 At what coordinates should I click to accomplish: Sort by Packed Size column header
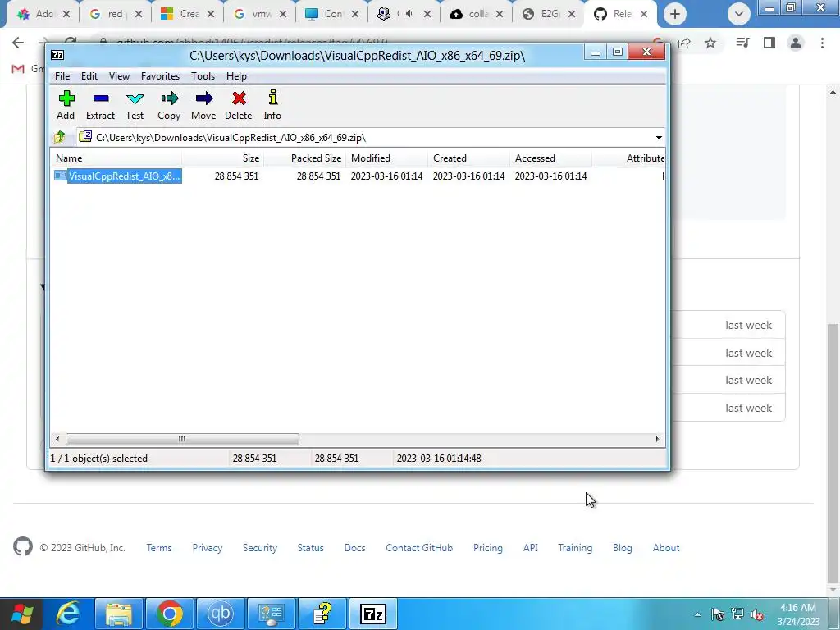click(305, 158)
